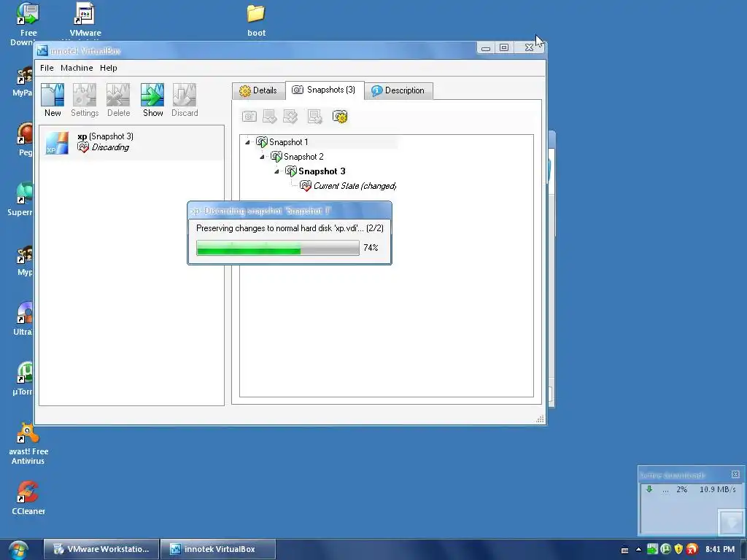Close the active downloads popup
The image size is (747, 560).
(x=735, y=474)
